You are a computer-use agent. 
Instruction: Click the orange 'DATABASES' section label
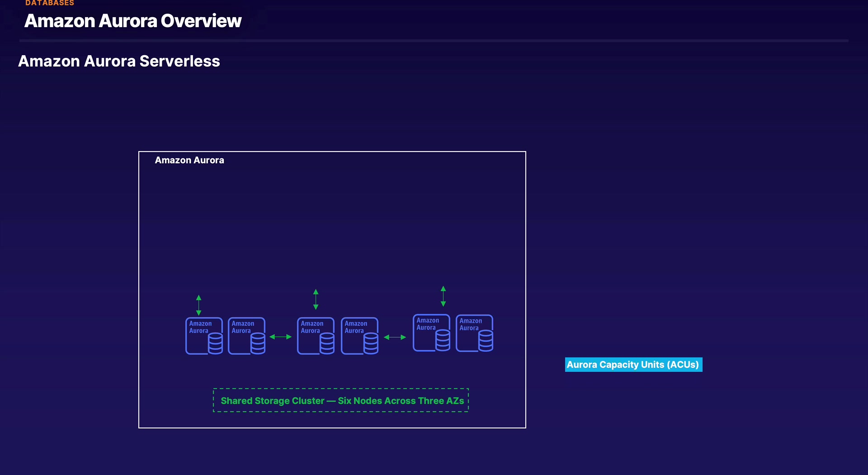(x=50, y=3)
